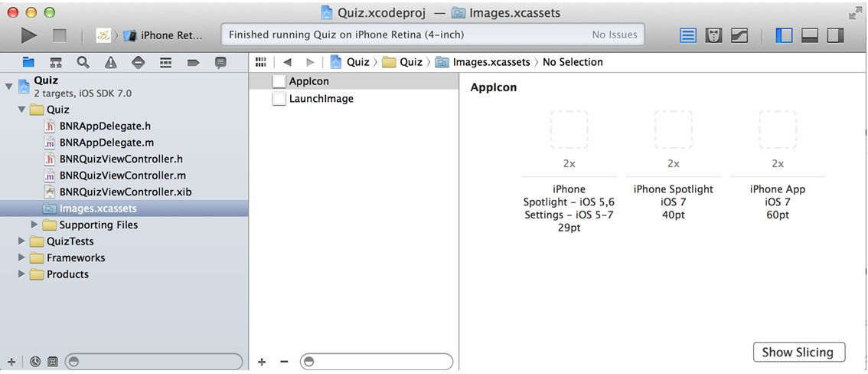This screenshot has height=374, width=868.
Task: Expand the Supporting Files folder
Action: pos(34,225)
